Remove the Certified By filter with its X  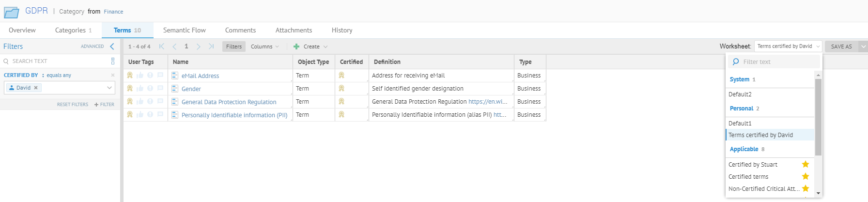[113, 75]
